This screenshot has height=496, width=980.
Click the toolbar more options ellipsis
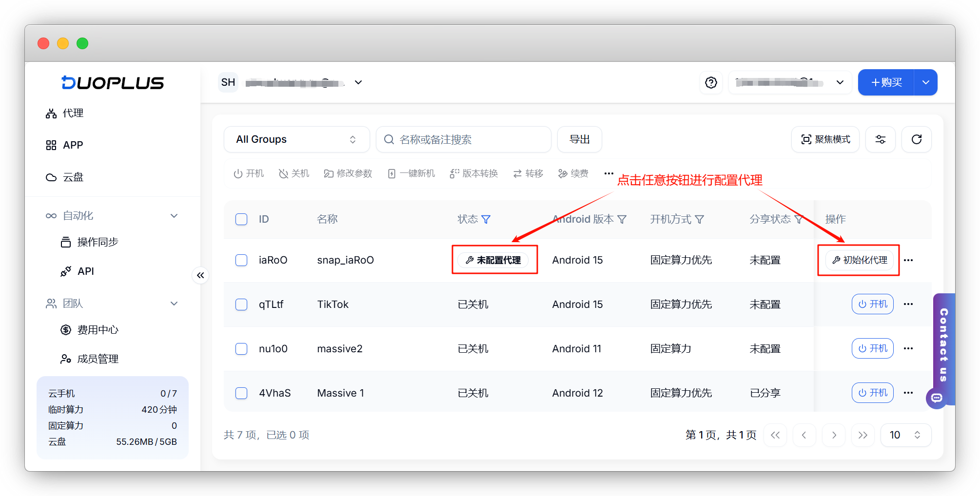(x=608, y=173)
